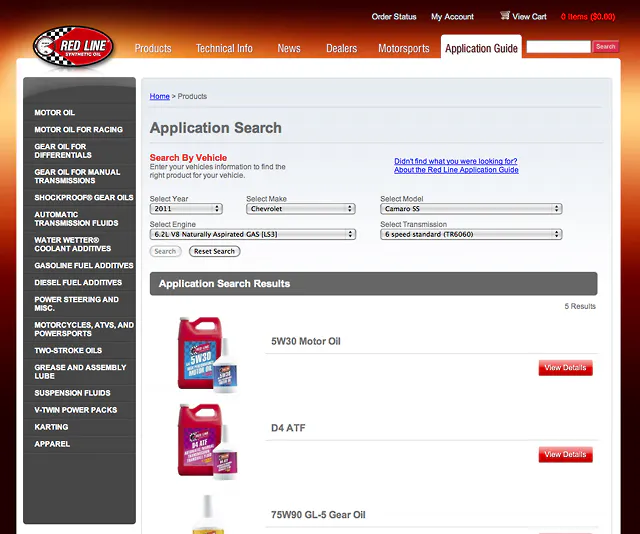Expand the Select Engine dropdown
The height and width of the screenshot is (534, 640).
(252, 235)
